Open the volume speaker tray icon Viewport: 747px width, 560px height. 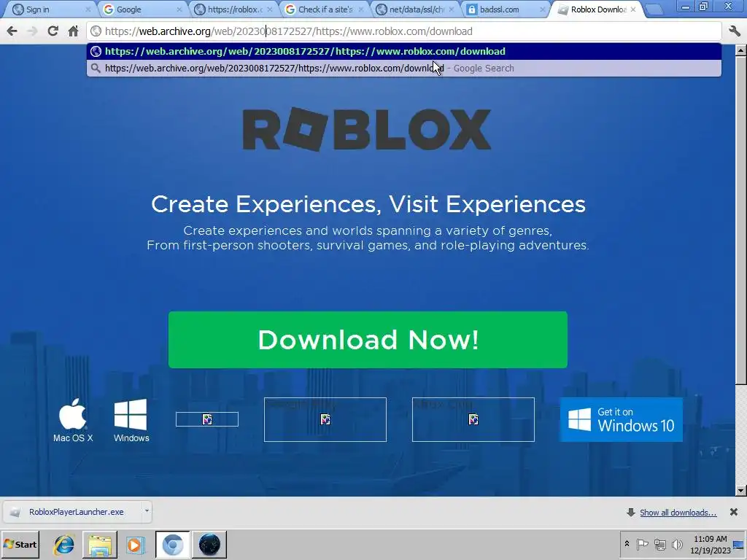click(677, 544)
